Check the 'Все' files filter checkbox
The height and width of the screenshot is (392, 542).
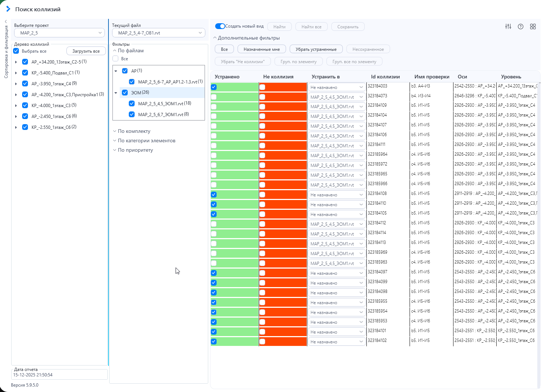coord(116,58)
